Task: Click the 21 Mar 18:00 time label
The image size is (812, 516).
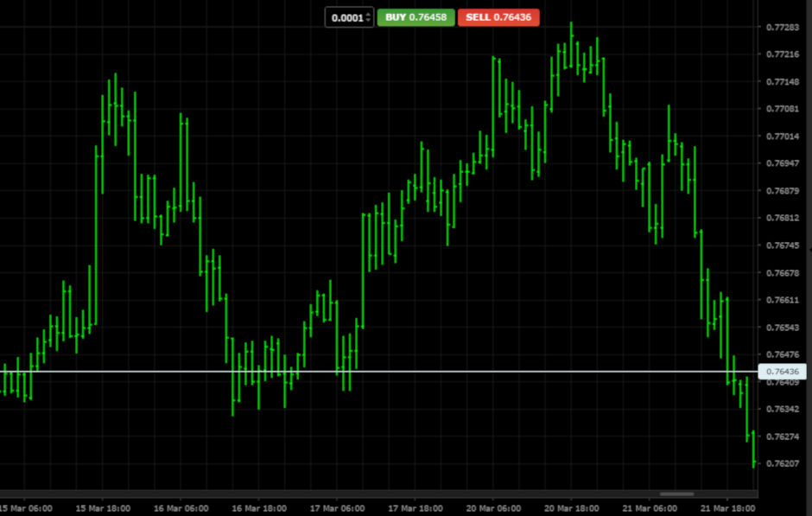Action: click(727, 508)
